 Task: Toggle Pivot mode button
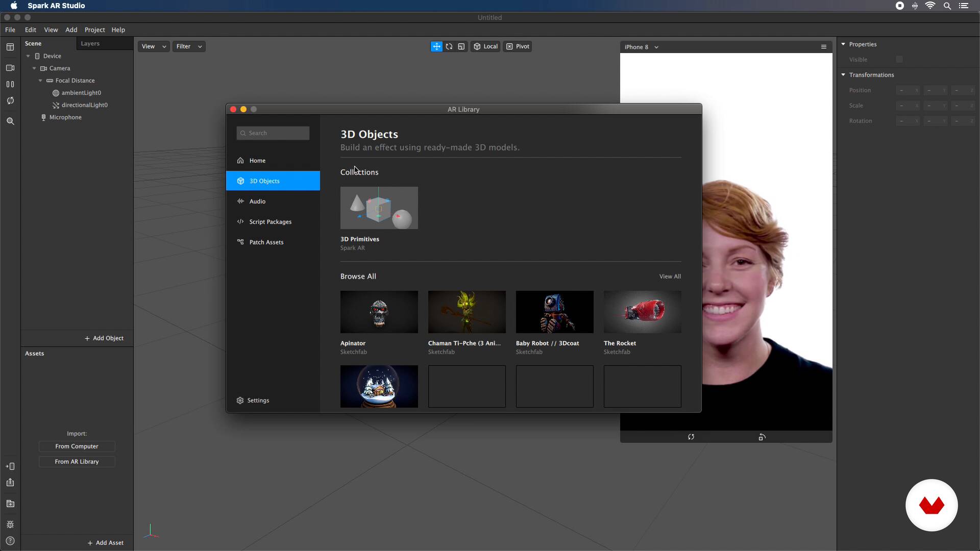point(518,46)
